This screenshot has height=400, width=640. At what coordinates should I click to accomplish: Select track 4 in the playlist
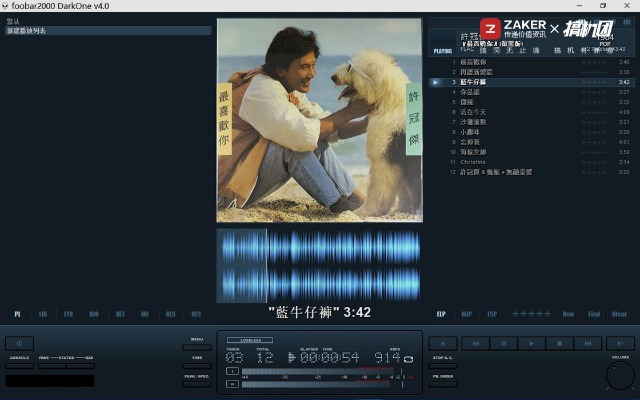point(531,92)
